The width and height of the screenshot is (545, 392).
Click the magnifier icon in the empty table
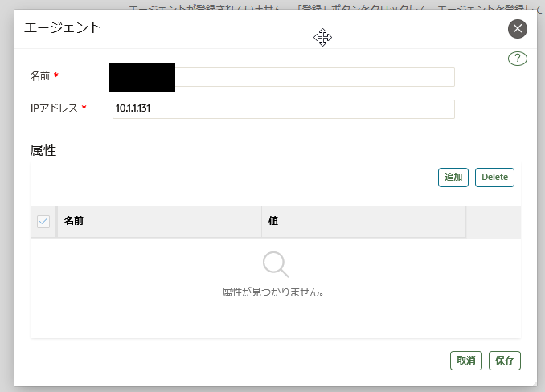[276, 264]
